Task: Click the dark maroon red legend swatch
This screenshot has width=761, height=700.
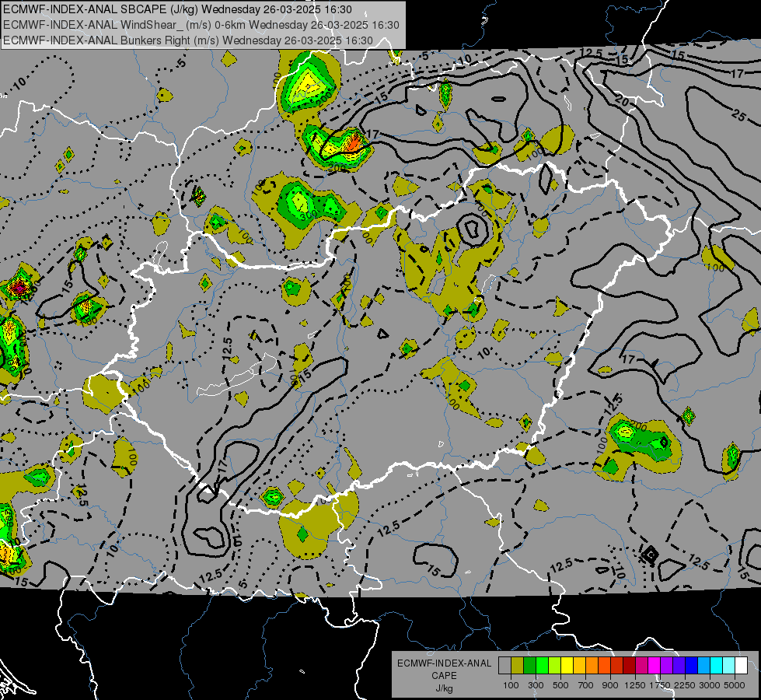Action: click(x=630, y=666)
